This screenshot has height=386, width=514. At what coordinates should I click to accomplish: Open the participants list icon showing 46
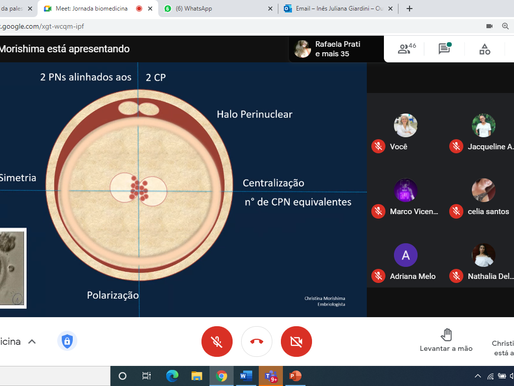[407, 49]
